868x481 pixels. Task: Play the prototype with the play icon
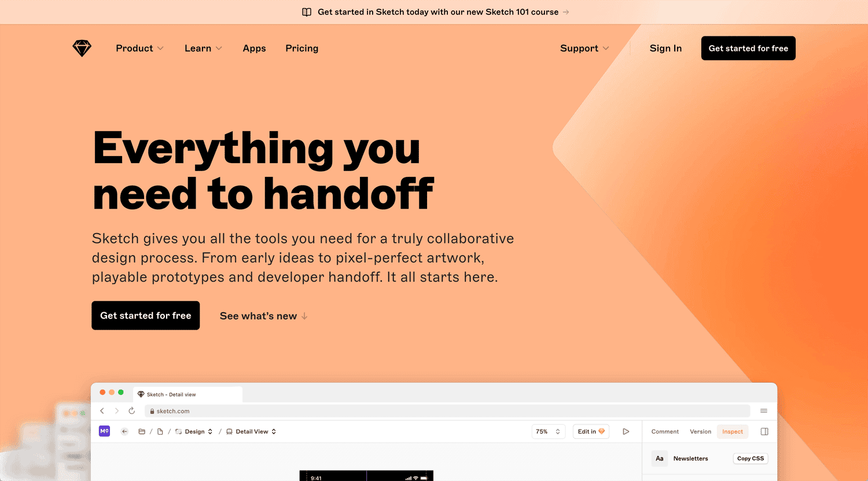[626, 431]
